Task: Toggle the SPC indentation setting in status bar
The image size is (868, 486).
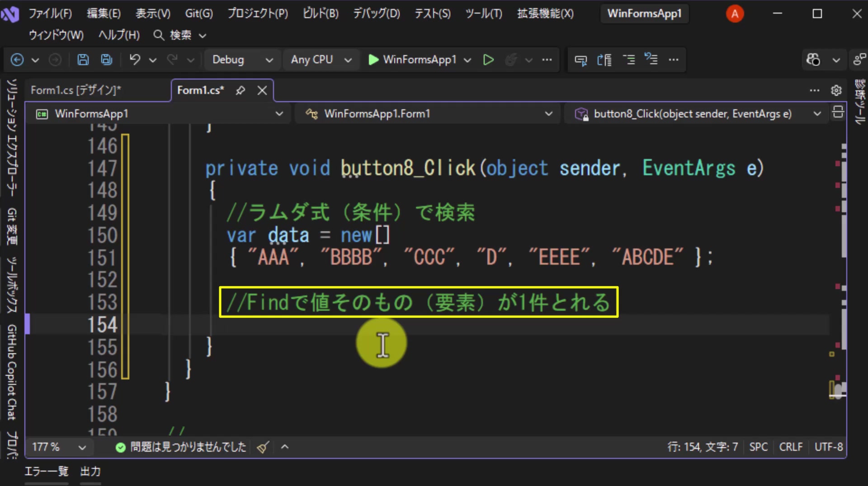Action: tap(758, 447)
